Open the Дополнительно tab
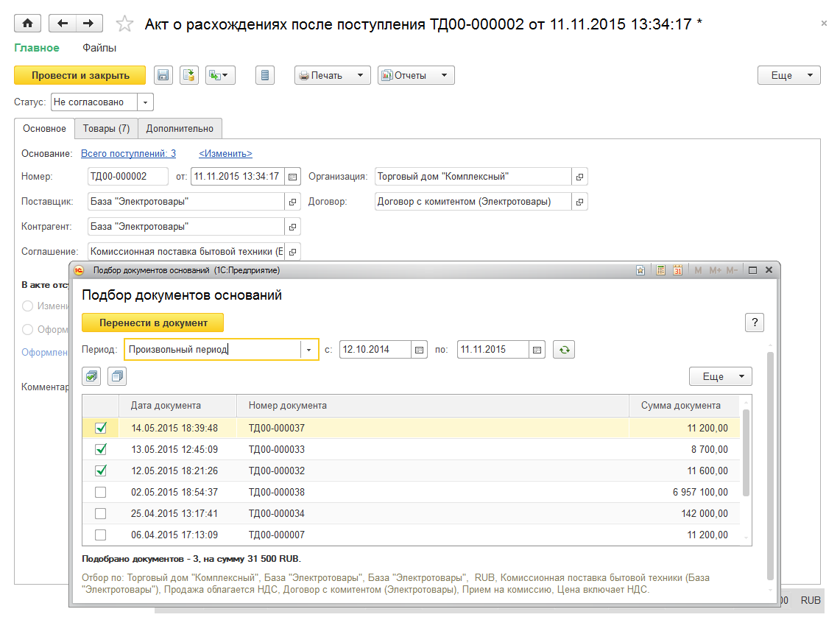 point(180,128)
